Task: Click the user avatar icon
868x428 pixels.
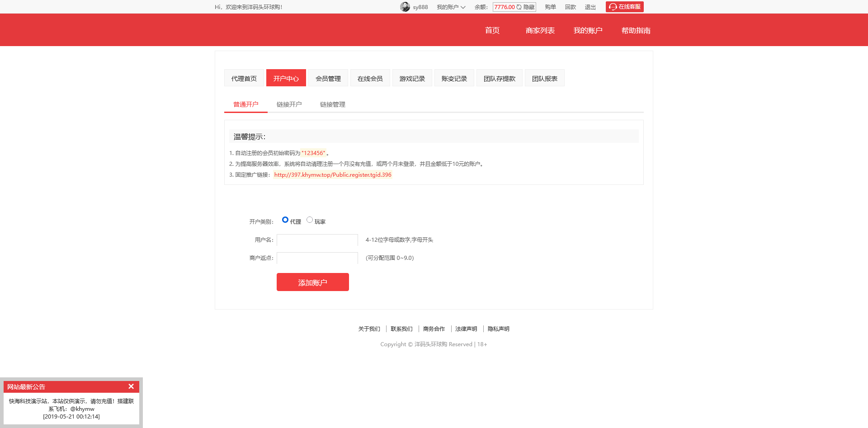Action: tap(405, 7)
